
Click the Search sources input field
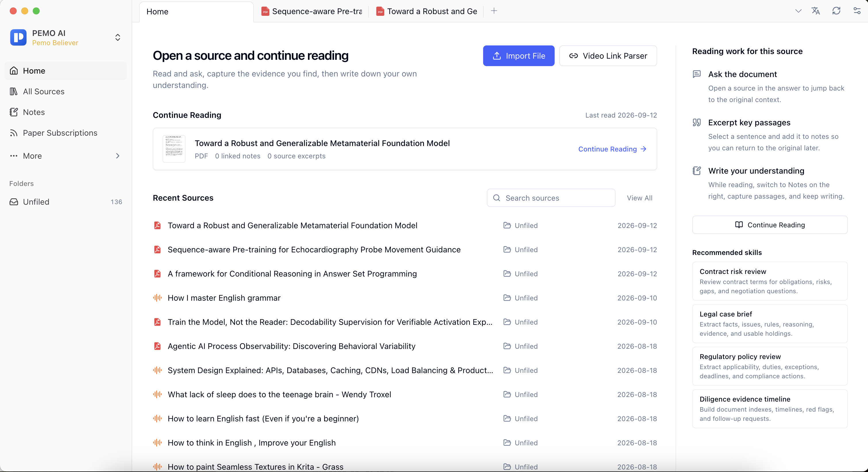point(551,198)
